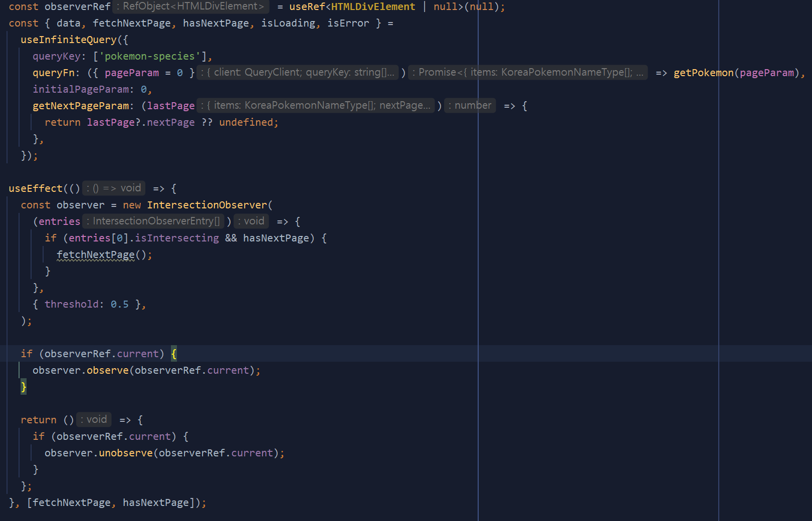This screenshot has width=812, height=521.
Task: Click the 'observe' method call
Action: click(x=108, y=370)
